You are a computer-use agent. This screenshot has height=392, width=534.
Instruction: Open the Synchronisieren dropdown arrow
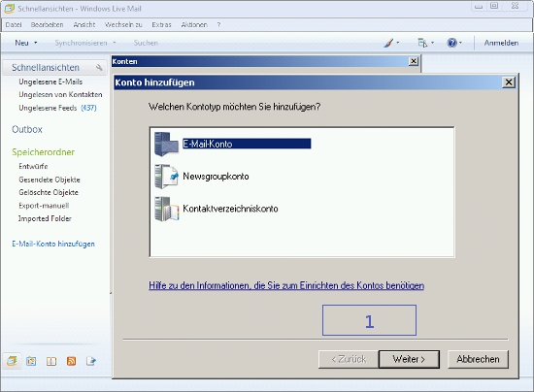115,43
